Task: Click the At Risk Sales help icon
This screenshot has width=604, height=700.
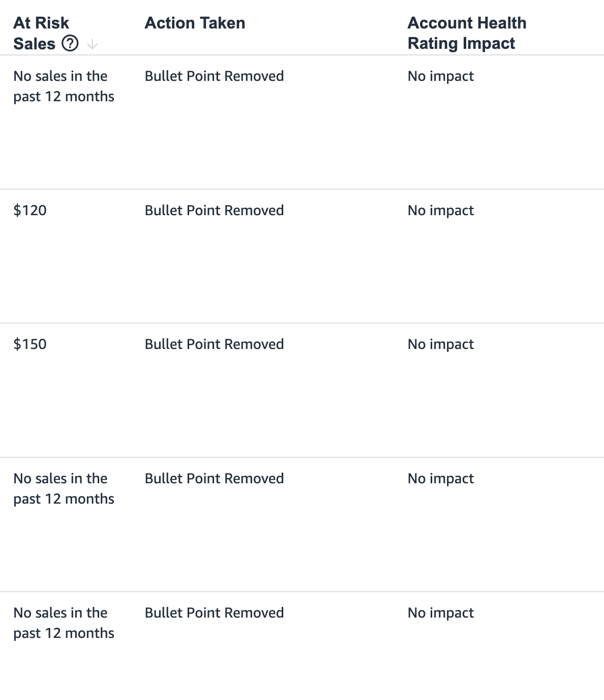Action: click(x=70, y=44)
